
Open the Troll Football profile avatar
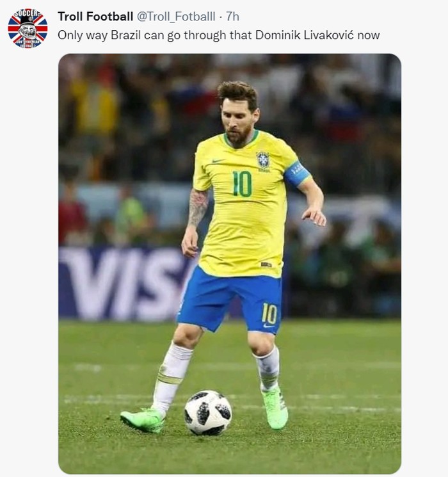click(x=28, y=28)
